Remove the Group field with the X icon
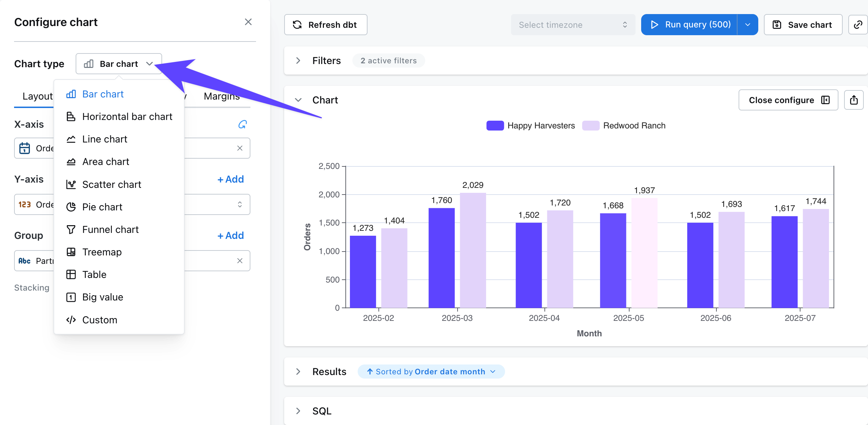The width and height of the screenshot is (868, 425). tap(240, 261)
